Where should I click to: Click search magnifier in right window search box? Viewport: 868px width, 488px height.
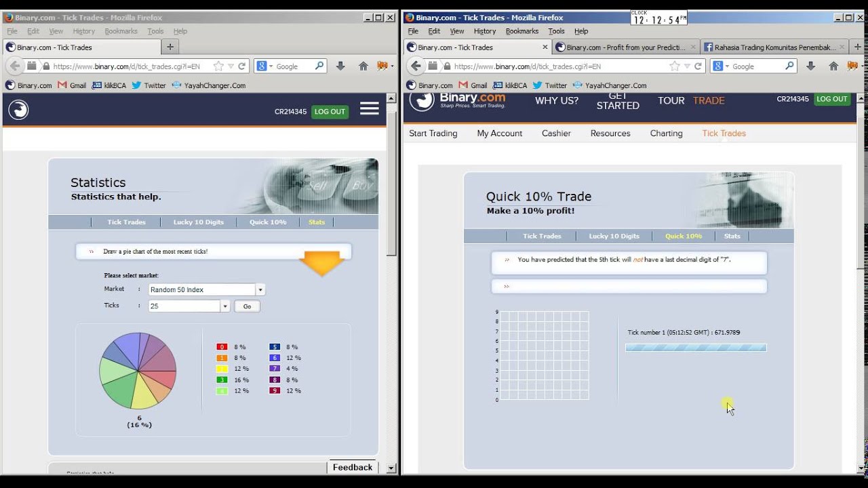pos(789,66)
